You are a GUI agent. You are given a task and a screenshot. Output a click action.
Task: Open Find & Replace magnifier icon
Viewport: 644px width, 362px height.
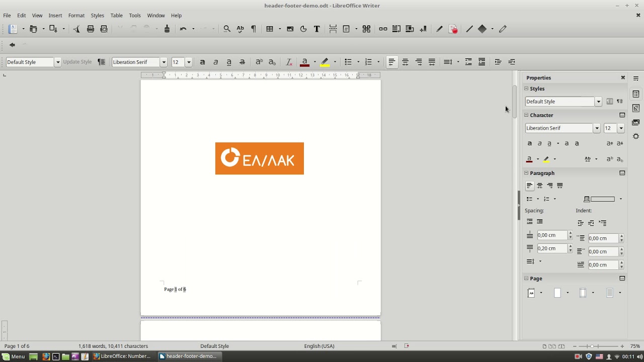pyautogui.click(x=227, y=29)
